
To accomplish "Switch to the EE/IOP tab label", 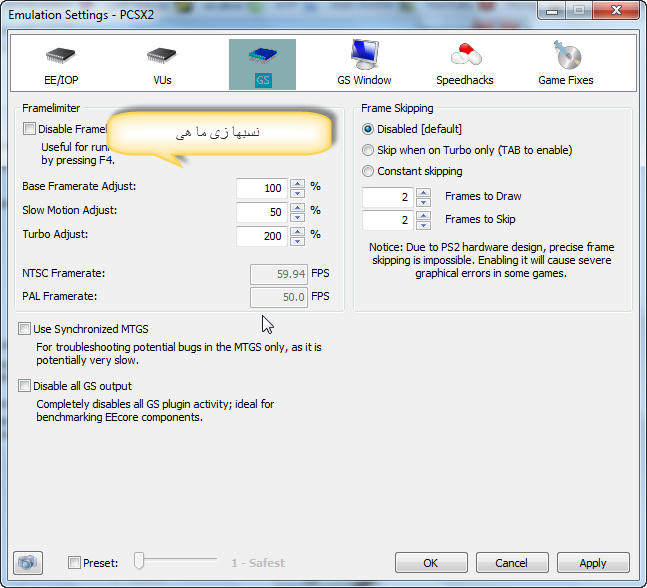I will 61,80.
